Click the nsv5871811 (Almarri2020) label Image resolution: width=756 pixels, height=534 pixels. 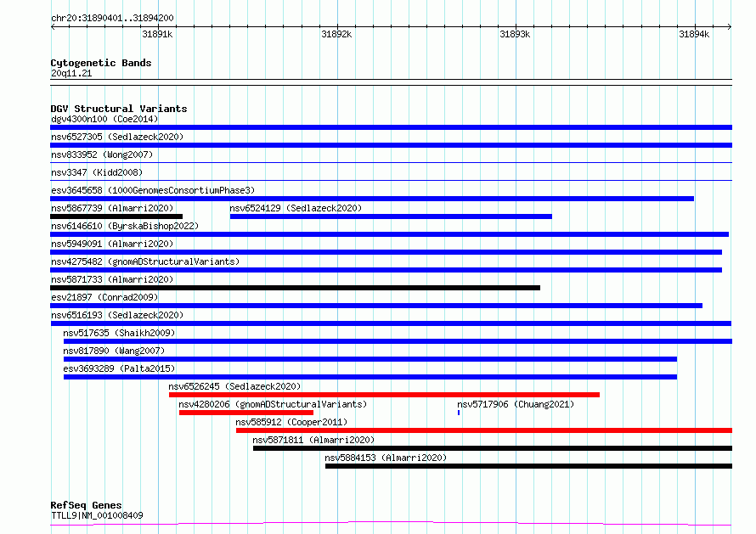[x=313, y=440]
